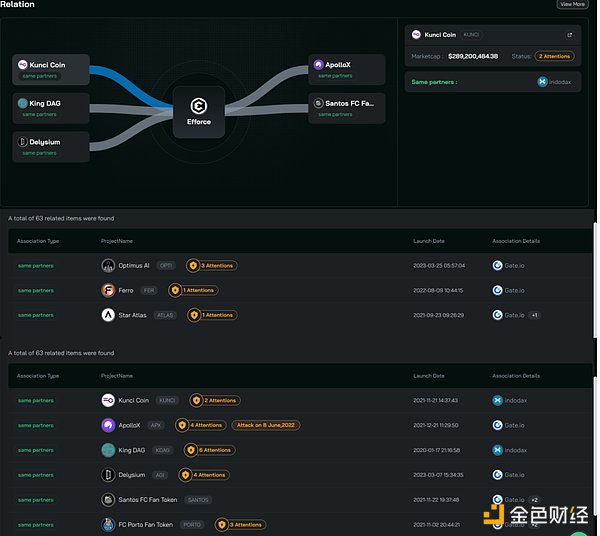Image resolution: width=600 pixels, height=536 pixels.
Task: Open the FC Porto Fan Token logo
Action: tap(108, 524)
